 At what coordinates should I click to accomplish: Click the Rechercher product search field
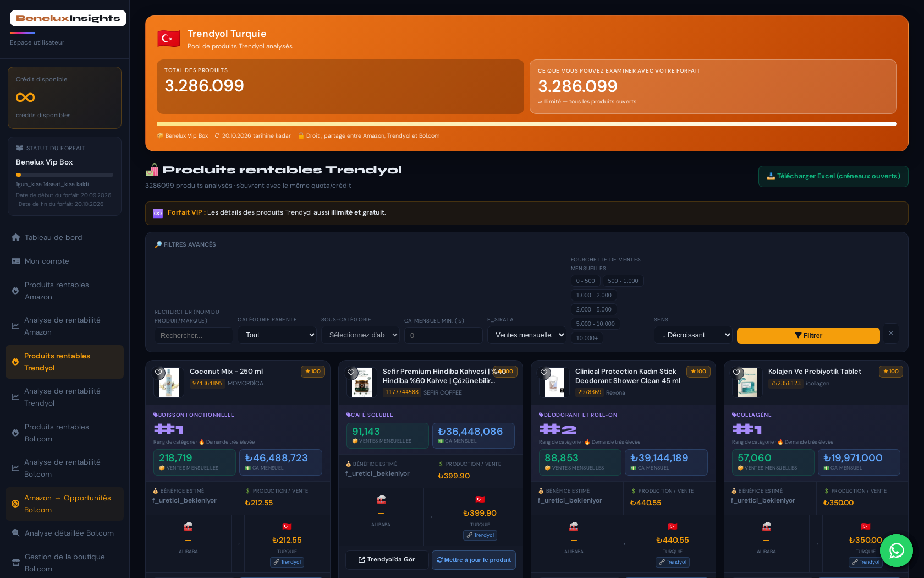pyautogui.click(x=194, y=336)
